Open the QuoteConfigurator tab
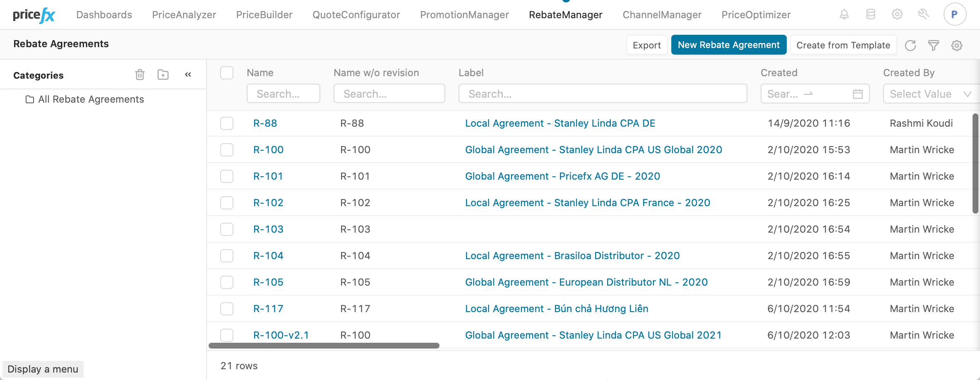This screenshot has width=980, height=380. 356,14
